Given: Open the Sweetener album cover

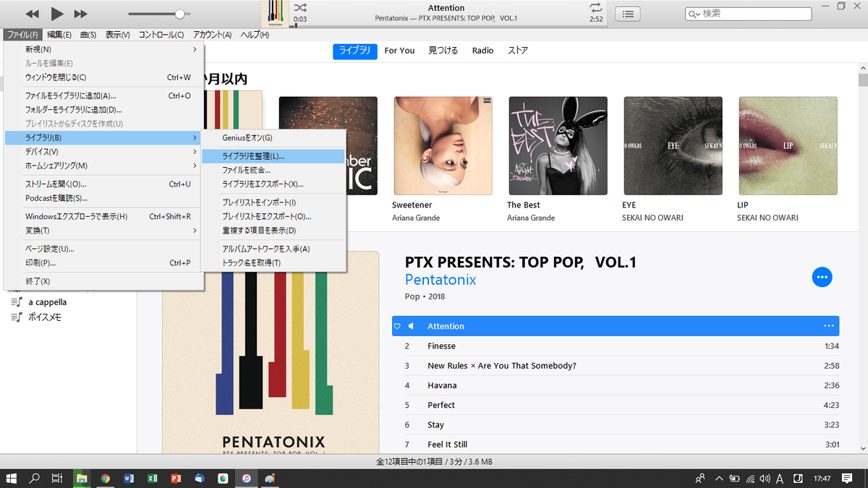Looking at the screenshot, I should (443, 146).
